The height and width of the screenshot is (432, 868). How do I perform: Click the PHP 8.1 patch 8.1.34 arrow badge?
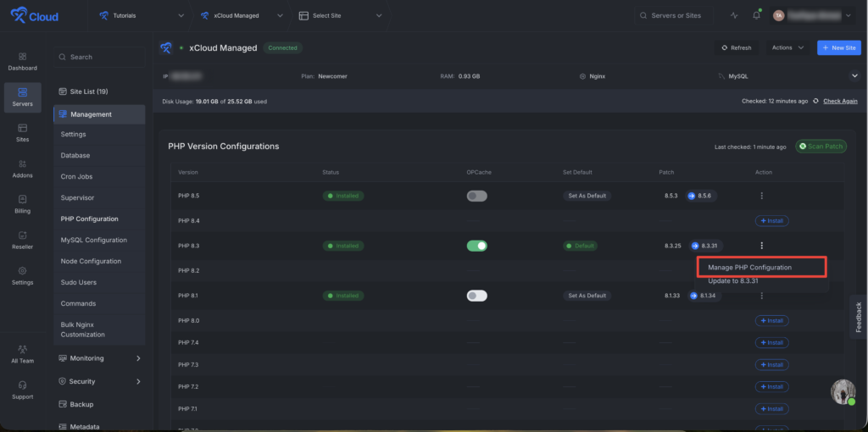pos(704,296)
